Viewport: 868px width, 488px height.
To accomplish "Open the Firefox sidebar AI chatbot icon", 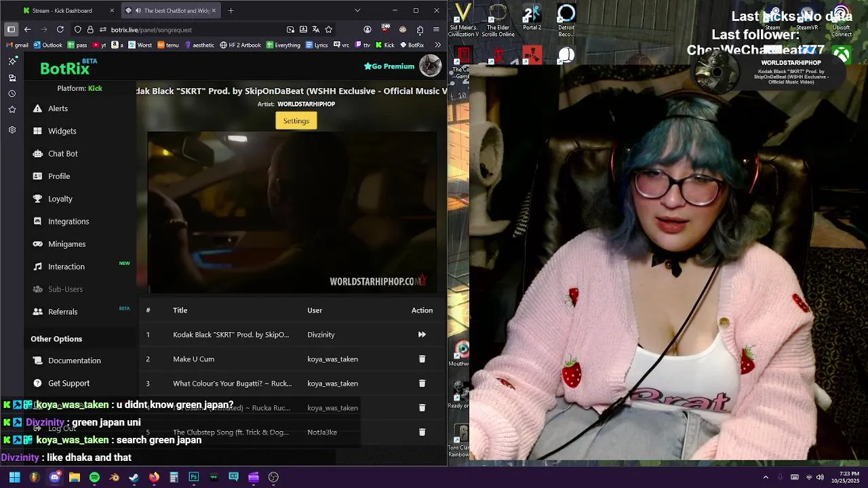I will click(x=12, y=62).
